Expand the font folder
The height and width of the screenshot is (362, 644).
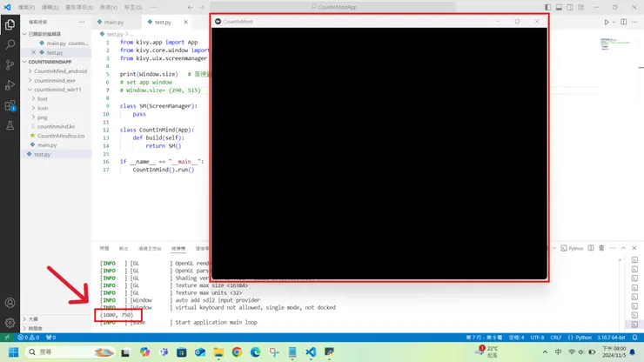point(43,99)
